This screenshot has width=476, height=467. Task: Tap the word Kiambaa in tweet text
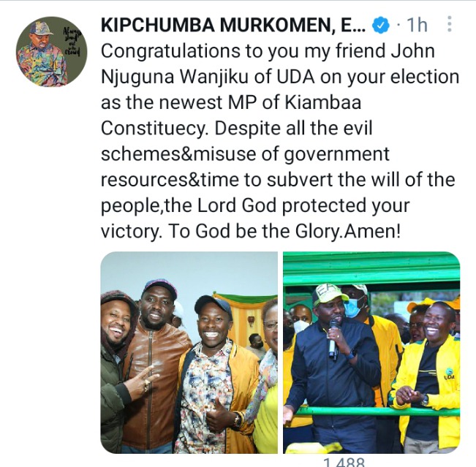(x=323, y=102)
